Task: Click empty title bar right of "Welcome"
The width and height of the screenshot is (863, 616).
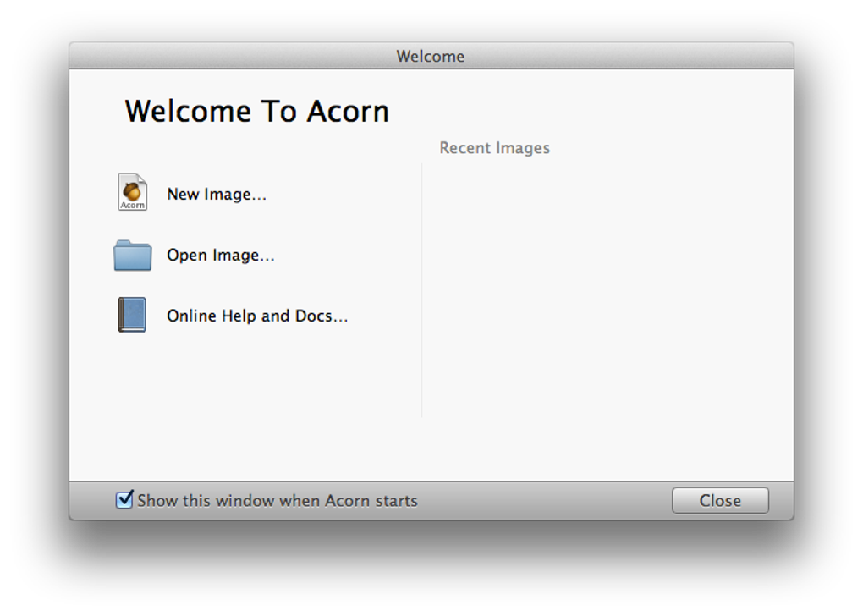Action: (626, 57)
